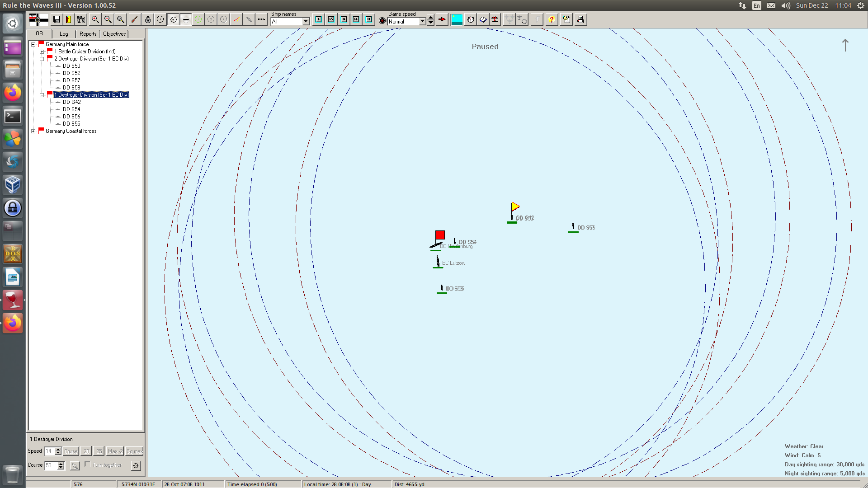The height and width of the screenshot is (488, 868).
Task: Expand 1 Battle Cruiser Division node
Action: tap(42, 52)
